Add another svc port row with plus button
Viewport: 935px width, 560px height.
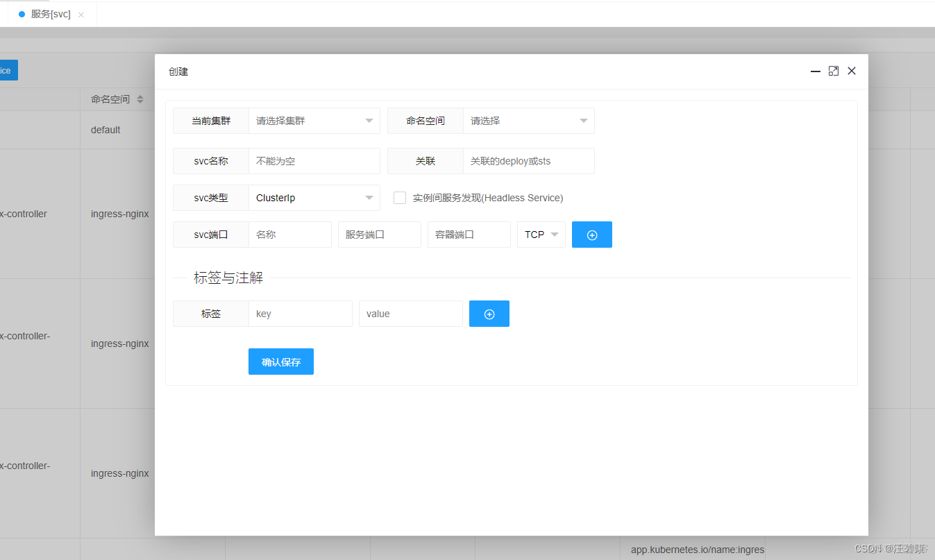[592, 235]
